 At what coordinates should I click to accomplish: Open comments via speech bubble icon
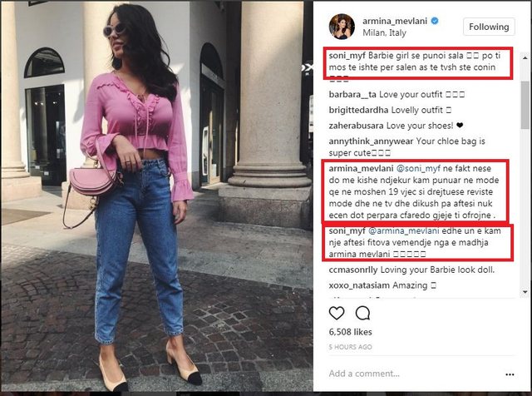pyautogui.click(x=362, y=313)
